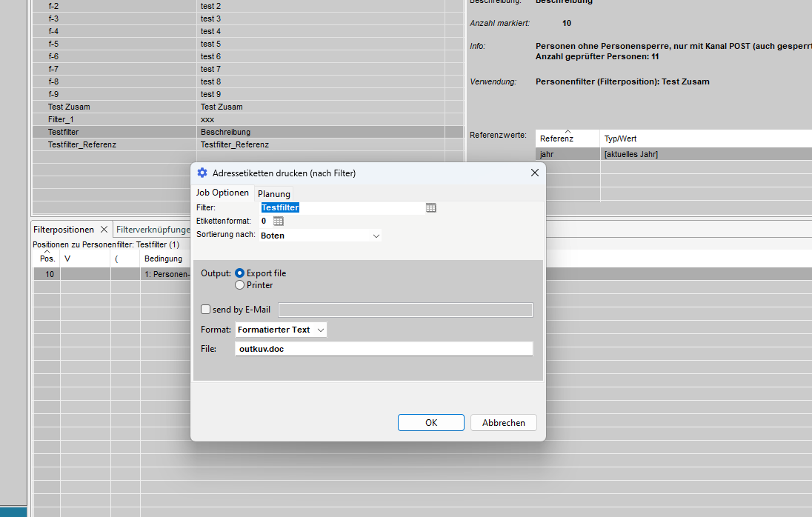Click the gear icon in dialog title
The width and height of the screenshot is (812, 517).
pos(202,173)
